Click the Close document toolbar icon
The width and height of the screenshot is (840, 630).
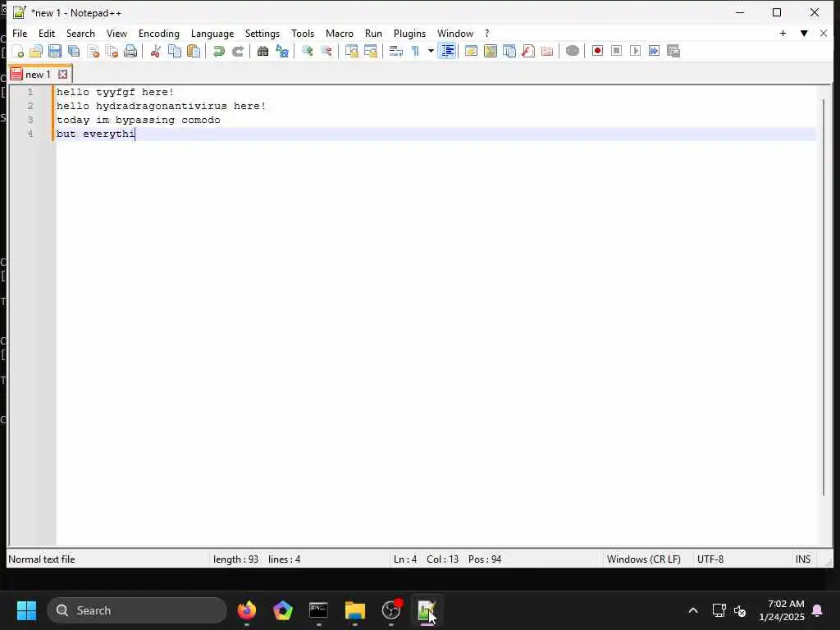pyautogui.click(x=94, y=52)
